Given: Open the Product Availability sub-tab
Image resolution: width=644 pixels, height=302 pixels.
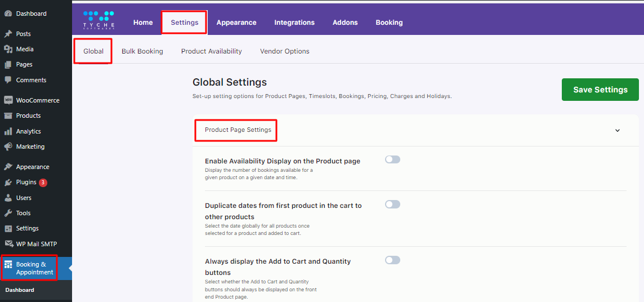Looking at the screenshot, I should point(212,51).
